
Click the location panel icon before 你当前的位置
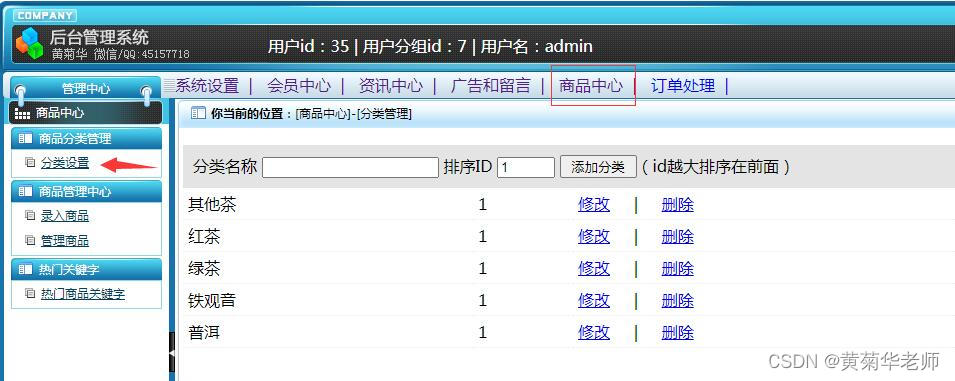coord(198,113)
